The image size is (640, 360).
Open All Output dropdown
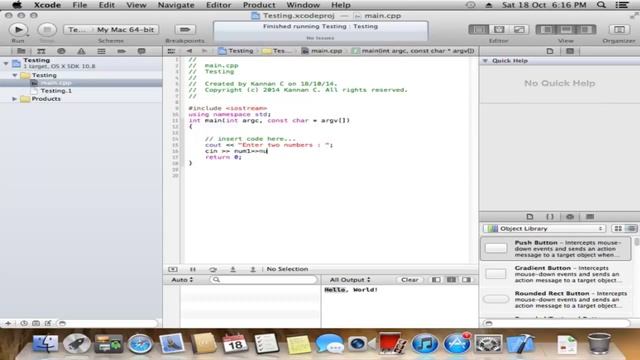pos(350,280)
